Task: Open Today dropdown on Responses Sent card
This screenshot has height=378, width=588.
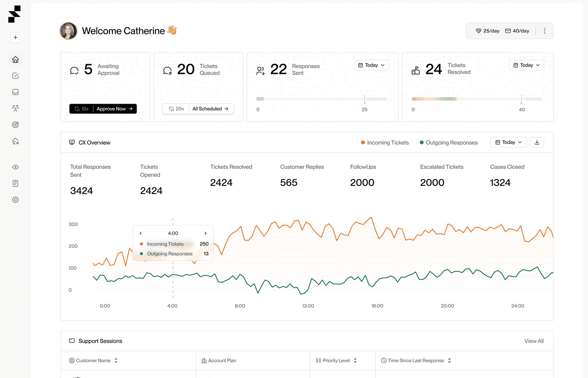Action: pos(371,65)
